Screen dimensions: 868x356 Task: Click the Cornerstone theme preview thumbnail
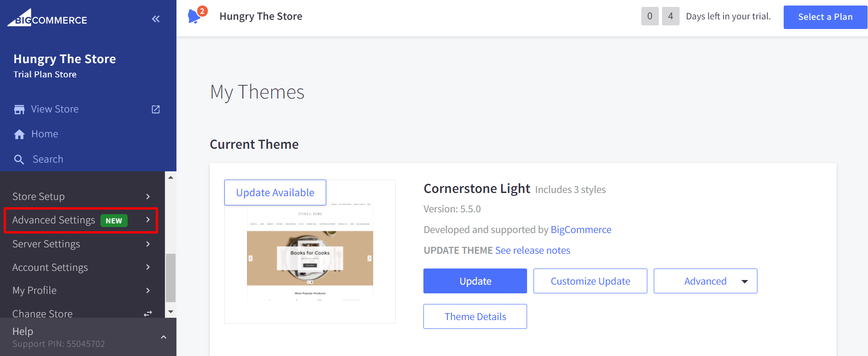coord(310,258)
